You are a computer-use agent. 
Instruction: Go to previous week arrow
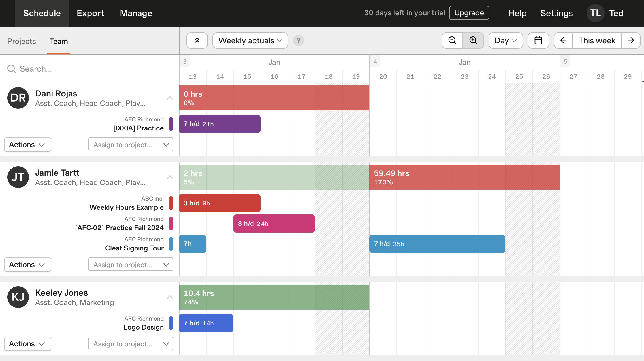point(563,40)
